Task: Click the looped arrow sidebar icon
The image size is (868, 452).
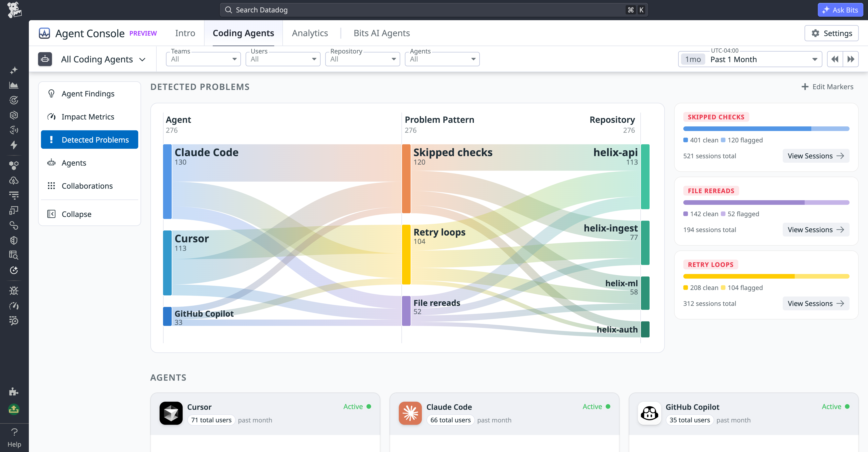Action: (x=14, y=225)
